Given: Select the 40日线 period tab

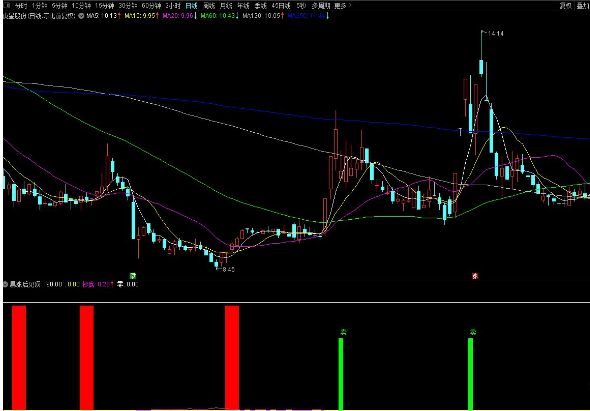Looking at the screenshot, I should (x=281, y=6).
